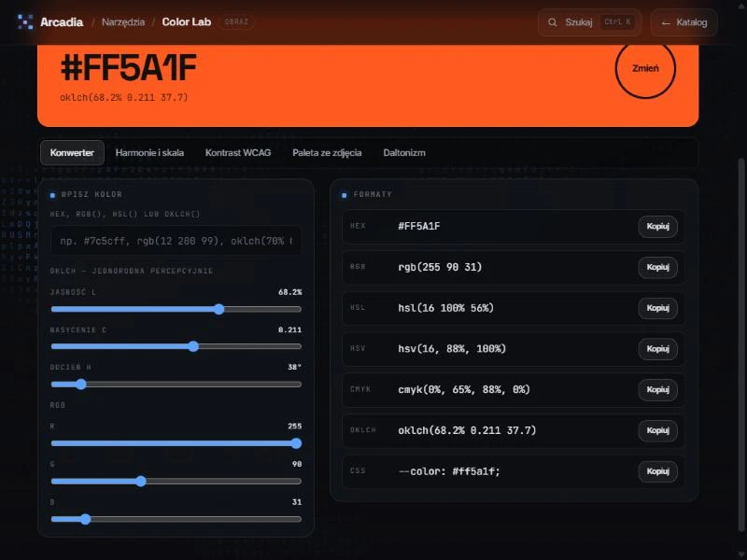Viewport: 747px width, 560px height.
Task: Select the cmyk(0%, 65%, 88%, 0%) value
Action: (x=463, y=389)
